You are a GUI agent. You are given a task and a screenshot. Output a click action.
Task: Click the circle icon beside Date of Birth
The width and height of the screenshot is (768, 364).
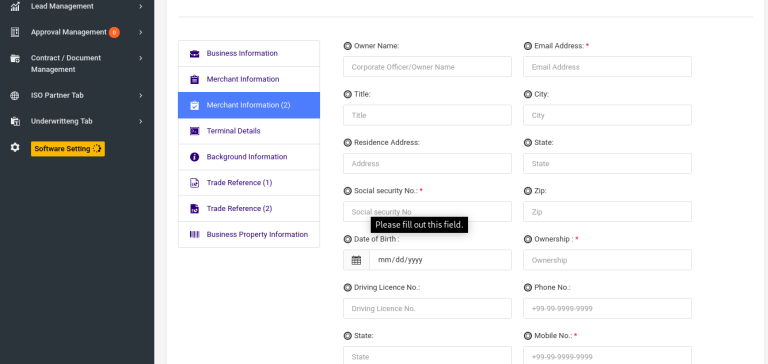pyautogui.click(x=347, y=239)
